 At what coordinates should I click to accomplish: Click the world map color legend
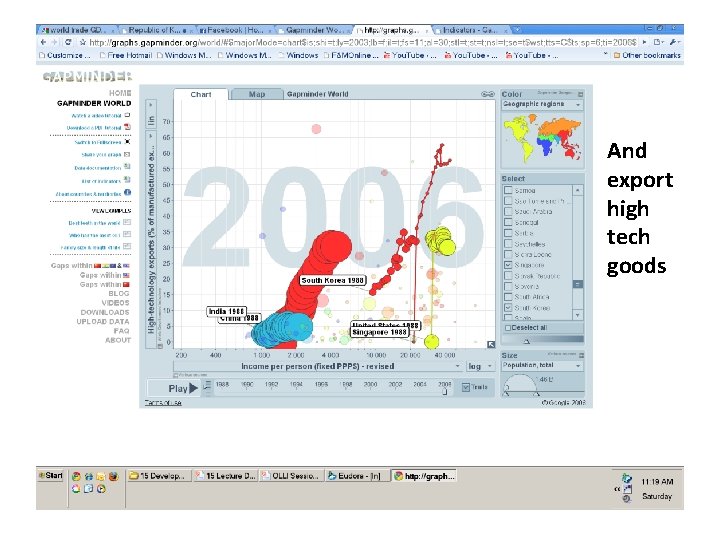pos(543,139)
